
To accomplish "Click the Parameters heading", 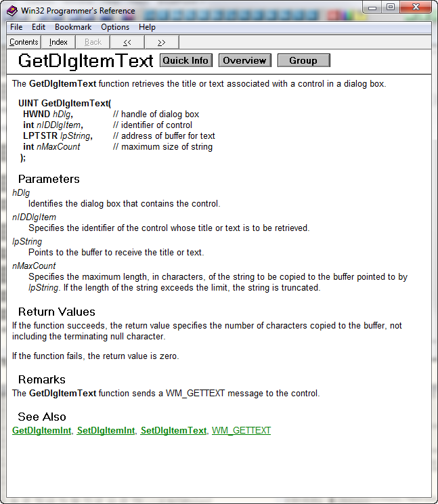I will tap(49, 179).
